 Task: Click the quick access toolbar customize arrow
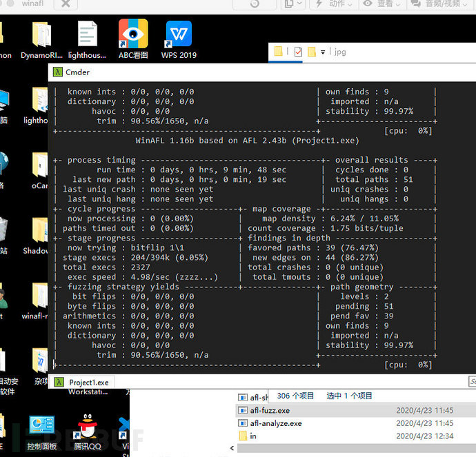(323, 52)
